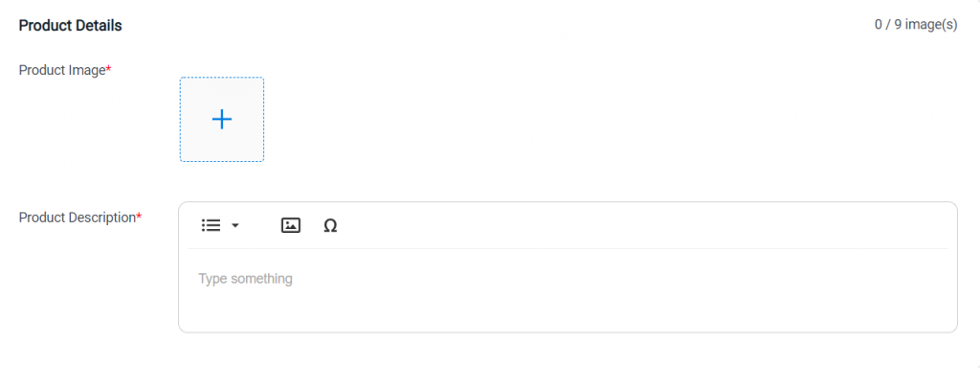Click the empty space below placeholder text in editor
Screen dimensions: 980x368
pyautogui.click(x=568, y=310)
